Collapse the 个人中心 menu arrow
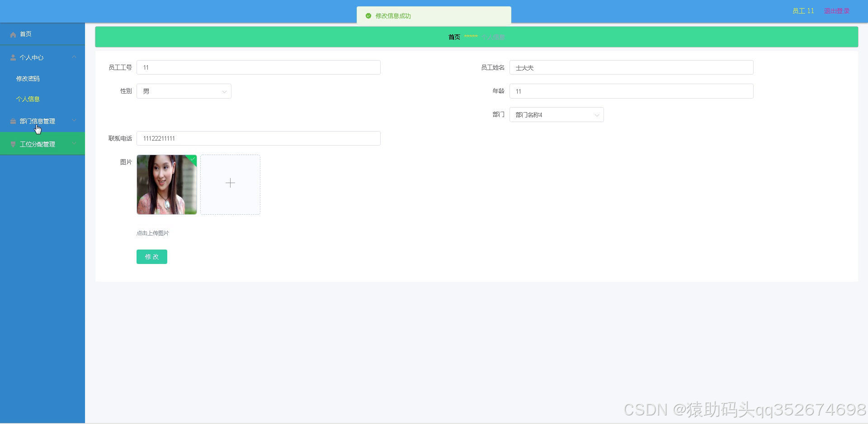 [74, 57]
